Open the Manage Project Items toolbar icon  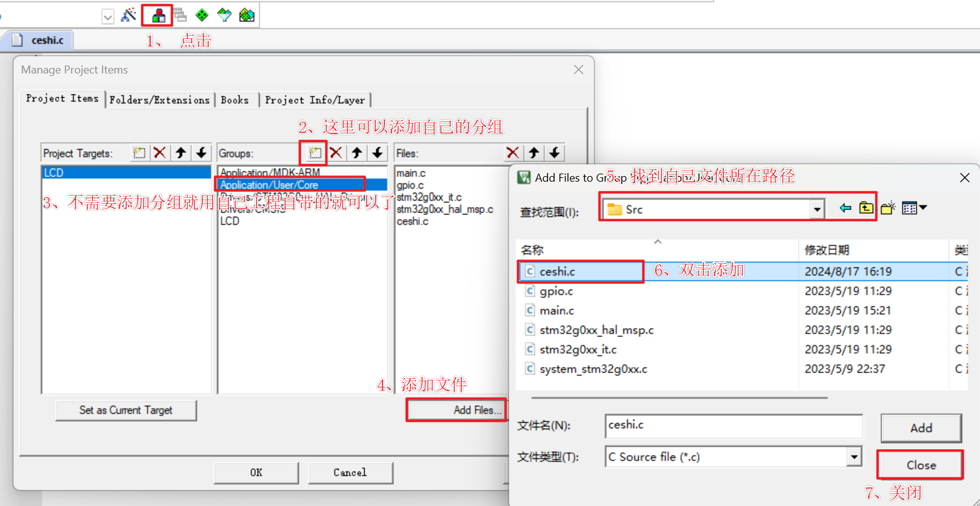click(158, 15)
